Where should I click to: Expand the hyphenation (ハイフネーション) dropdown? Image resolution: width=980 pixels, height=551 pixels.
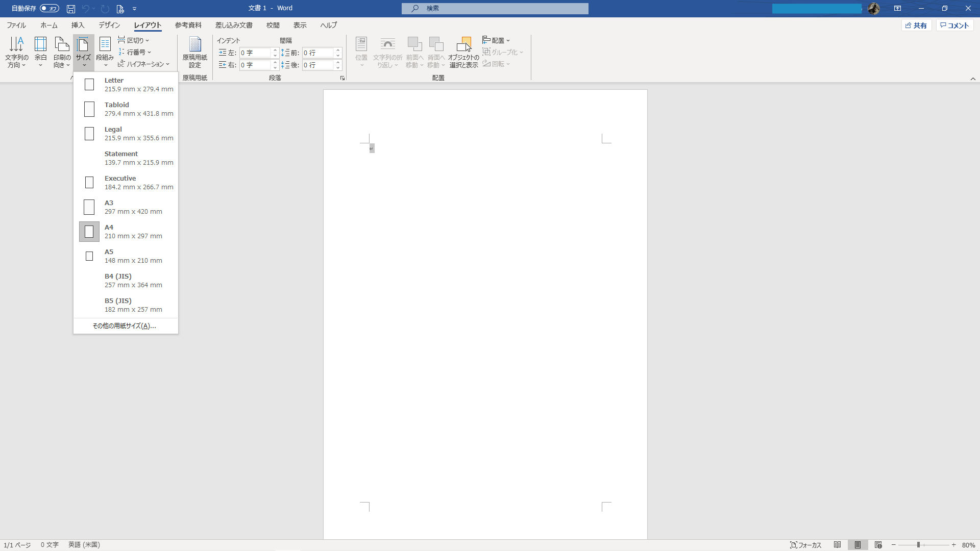click(144, 64)
